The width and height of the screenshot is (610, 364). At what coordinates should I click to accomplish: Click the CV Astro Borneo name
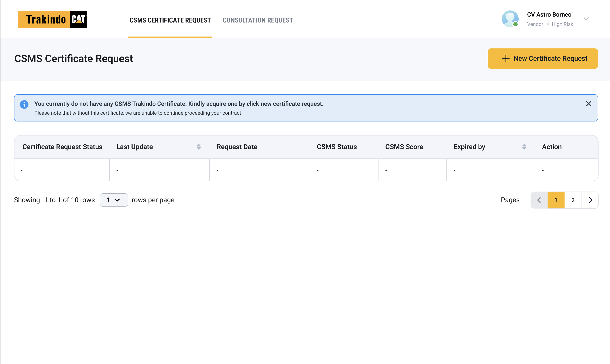[549, 15]
